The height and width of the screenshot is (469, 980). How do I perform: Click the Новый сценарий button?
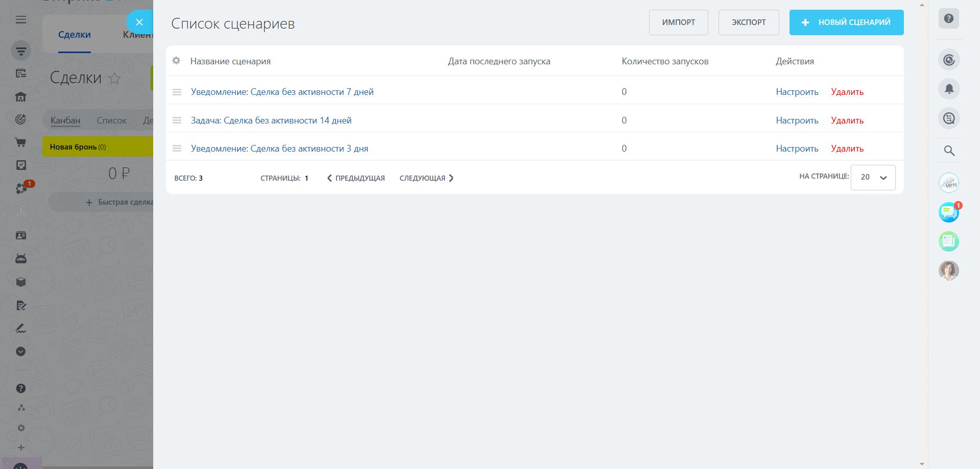(x=846, y=22)
